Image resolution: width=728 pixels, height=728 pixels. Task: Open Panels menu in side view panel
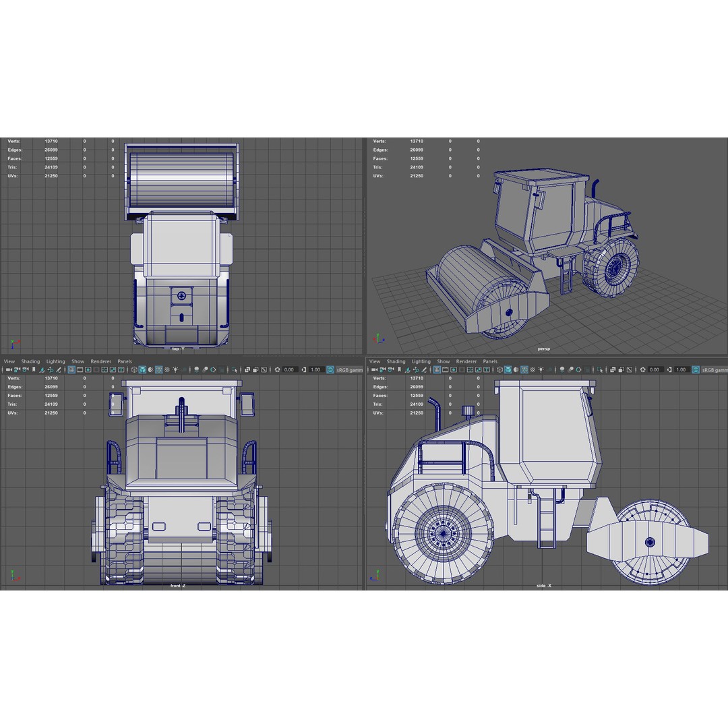click(x=490, y=361)
